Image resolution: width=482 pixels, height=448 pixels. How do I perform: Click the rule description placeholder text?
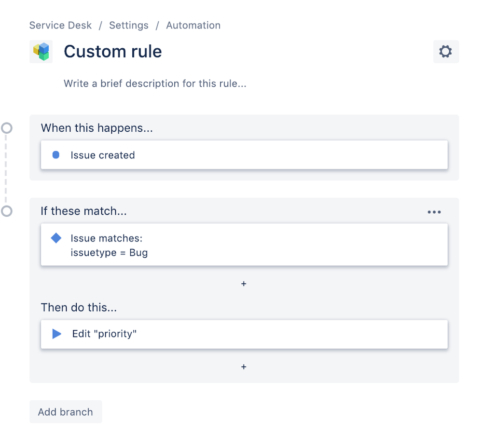(x=154, y=84)
